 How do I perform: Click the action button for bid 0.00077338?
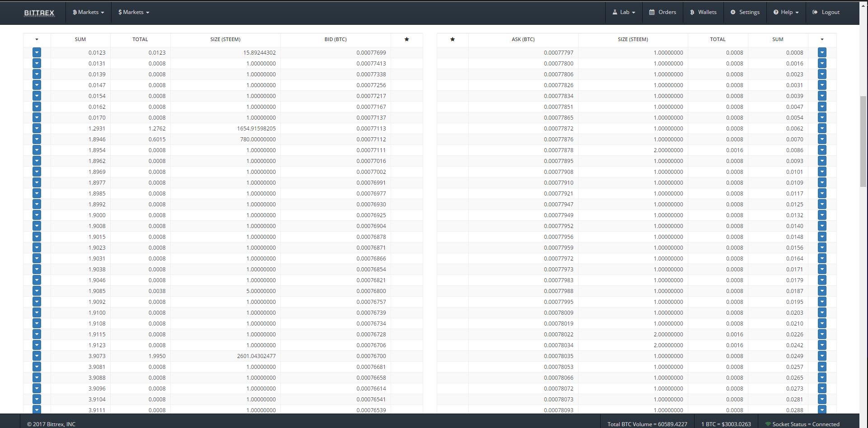(x=37, y=74)
